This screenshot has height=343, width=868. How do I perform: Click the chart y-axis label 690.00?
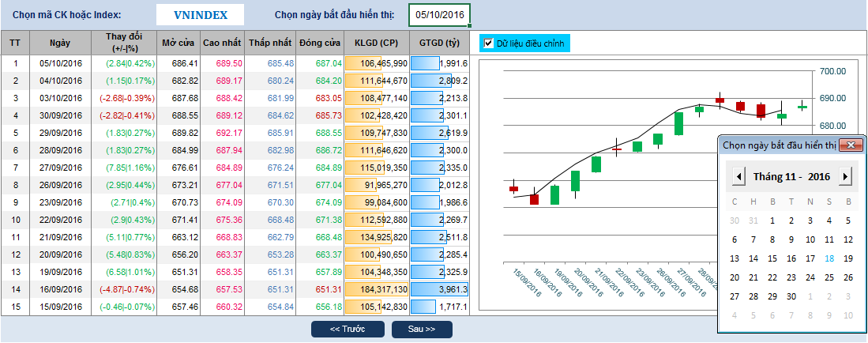[x=832, y=98]
